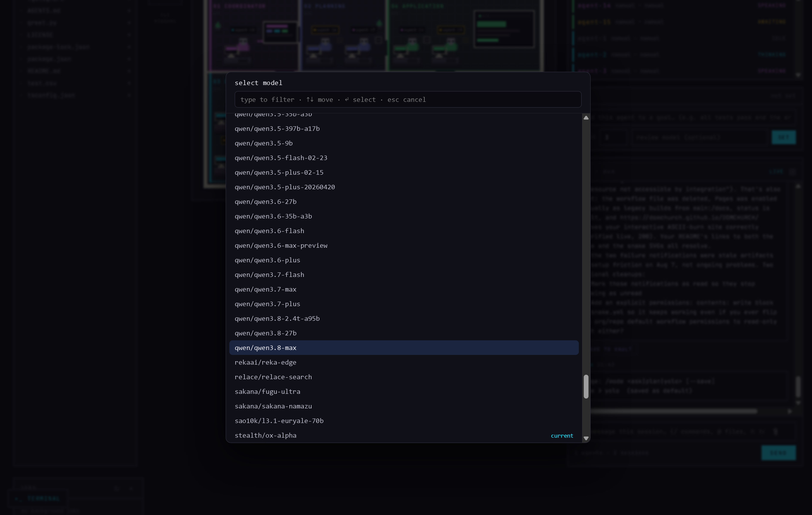Choose sakana/fugu-ultra model
The width and height of the screenshot is (812, 515).
click(404, 391)
